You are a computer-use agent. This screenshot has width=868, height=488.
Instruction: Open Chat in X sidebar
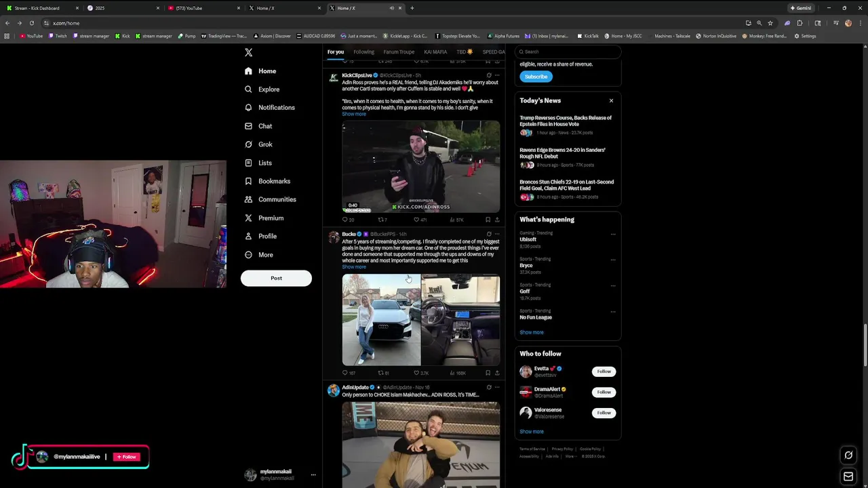point(258,126)
